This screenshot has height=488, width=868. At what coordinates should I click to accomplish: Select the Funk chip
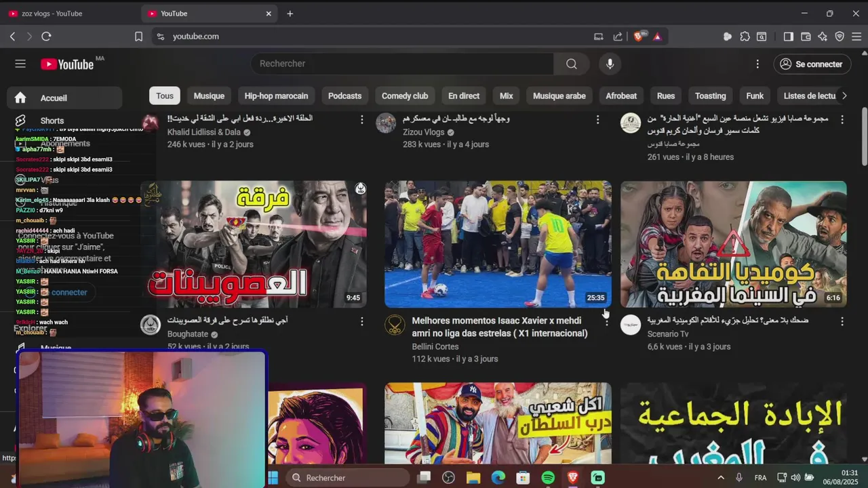755,96
